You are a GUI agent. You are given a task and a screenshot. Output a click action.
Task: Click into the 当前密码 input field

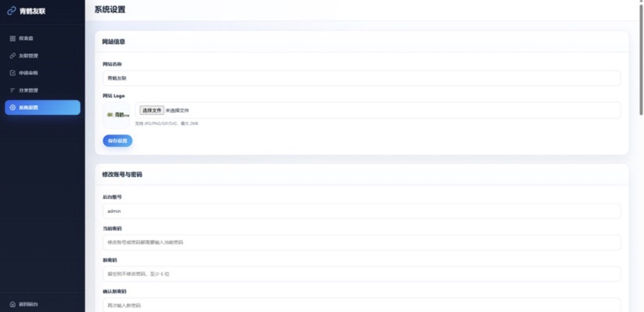362,242
